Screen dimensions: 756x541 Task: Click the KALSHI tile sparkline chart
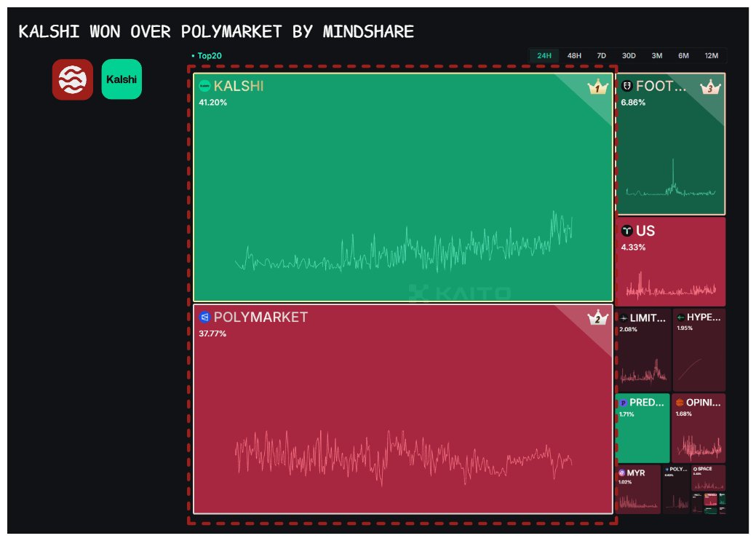(404, 242)
